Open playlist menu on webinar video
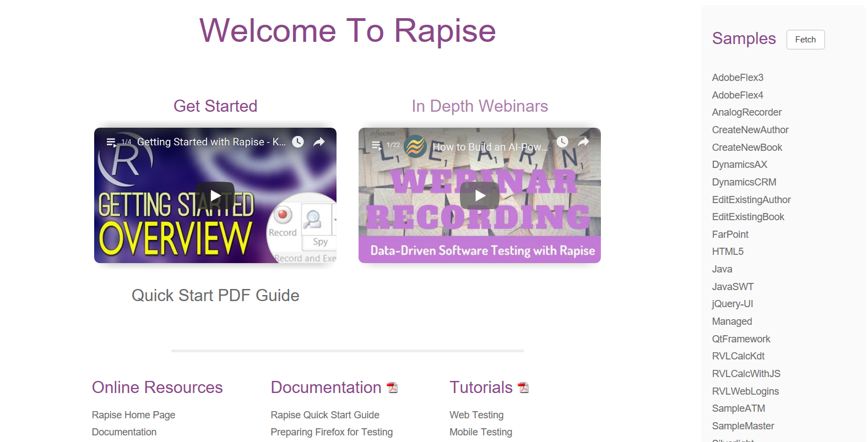Image resolution: width=868 pixels, height=442 pixels. coord(377,145)
